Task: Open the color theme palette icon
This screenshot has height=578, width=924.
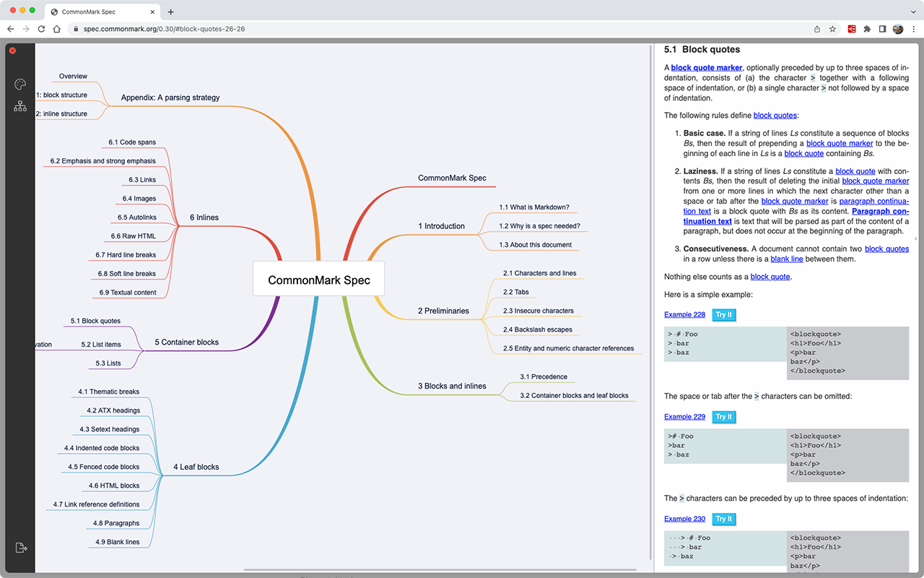Action: (x=20, y=85)
